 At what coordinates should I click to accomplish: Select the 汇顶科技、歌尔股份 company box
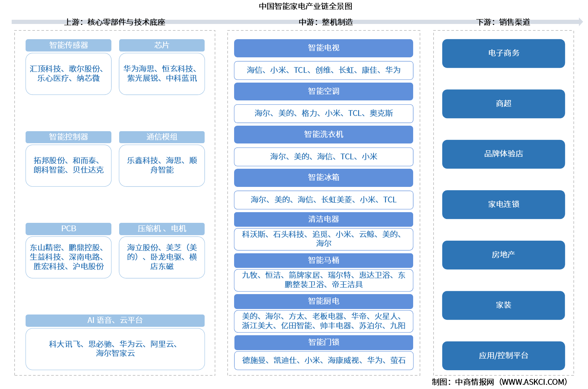(x=68, y=74)
